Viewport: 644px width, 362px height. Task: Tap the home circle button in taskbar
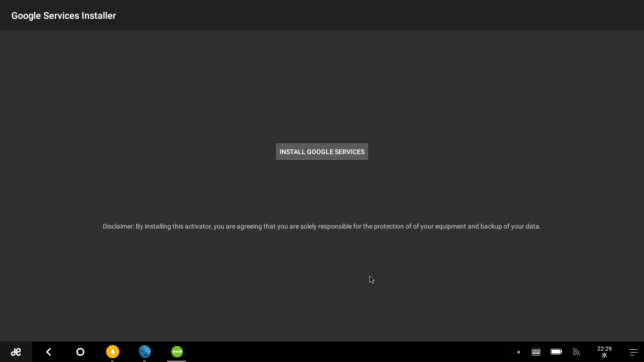80,352
